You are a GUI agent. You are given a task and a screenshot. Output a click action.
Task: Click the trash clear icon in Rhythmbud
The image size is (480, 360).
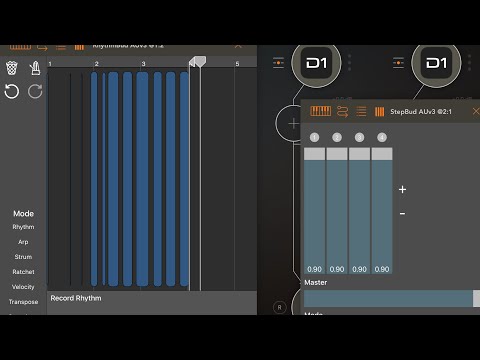(x=12, y=68)
